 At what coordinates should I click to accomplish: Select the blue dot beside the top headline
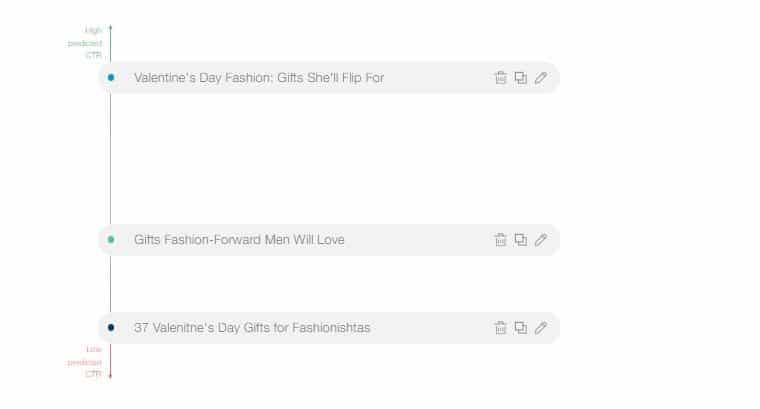point(111,78)
